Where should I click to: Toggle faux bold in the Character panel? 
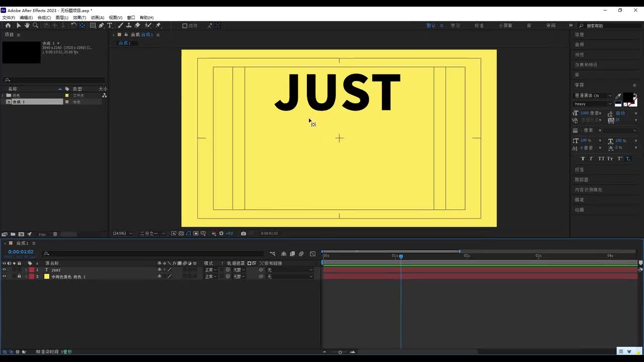(583, 159)
